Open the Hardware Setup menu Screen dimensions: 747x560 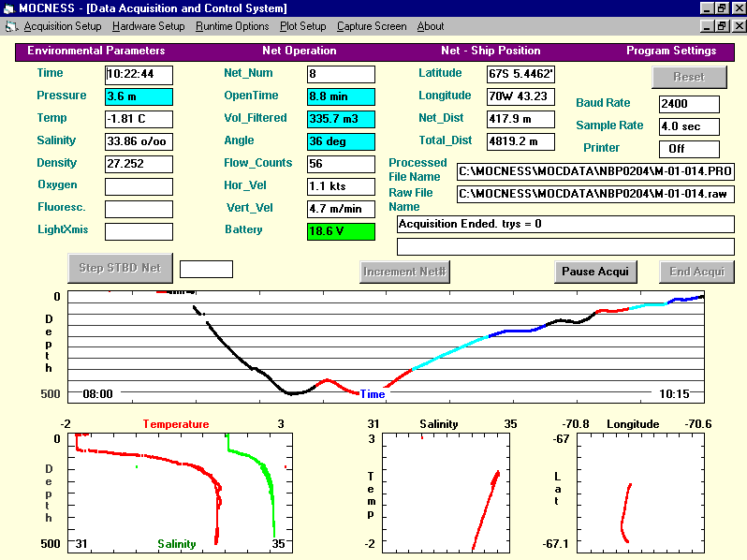coord(148,27)
